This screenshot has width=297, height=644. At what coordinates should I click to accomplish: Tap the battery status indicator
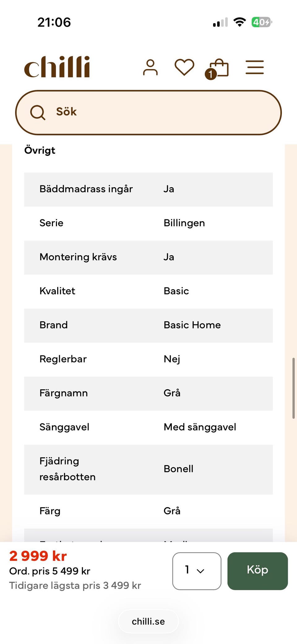261,22
